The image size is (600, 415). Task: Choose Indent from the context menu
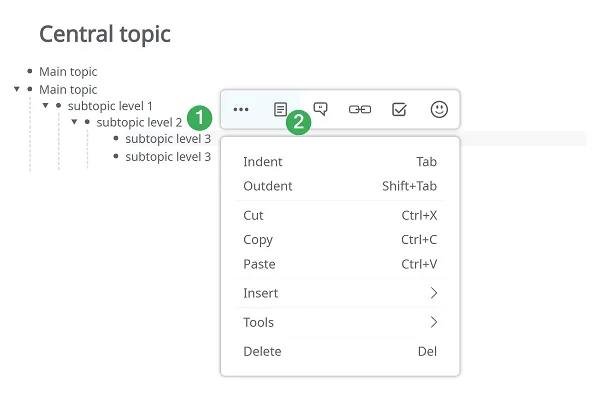pyautogui.click(x=340, y=162)
